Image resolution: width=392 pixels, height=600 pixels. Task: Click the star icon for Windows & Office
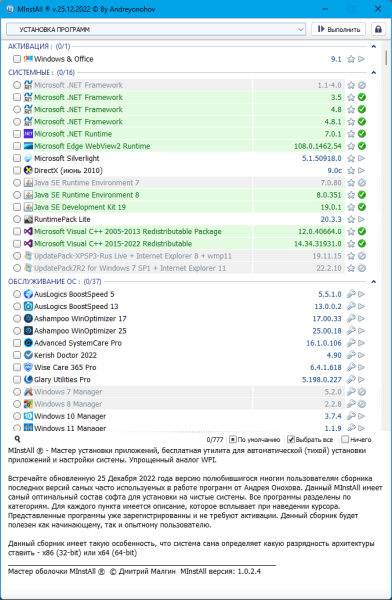[351, 59]
